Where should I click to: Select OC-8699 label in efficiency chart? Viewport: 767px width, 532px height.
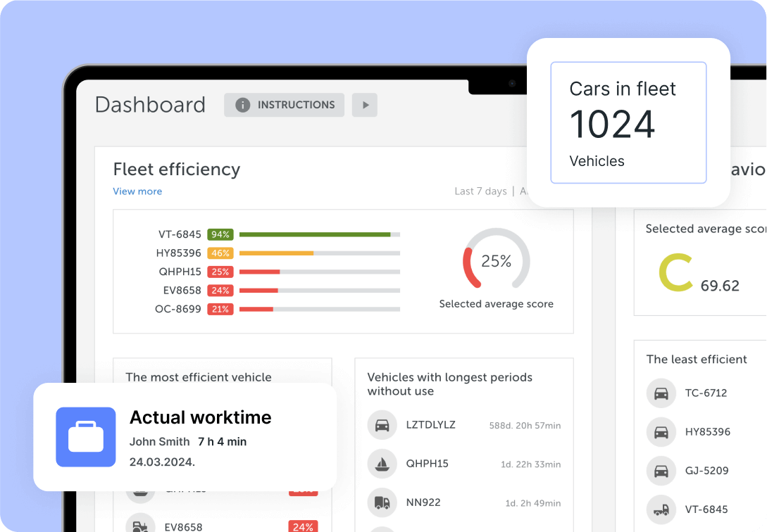coord(178,309)
